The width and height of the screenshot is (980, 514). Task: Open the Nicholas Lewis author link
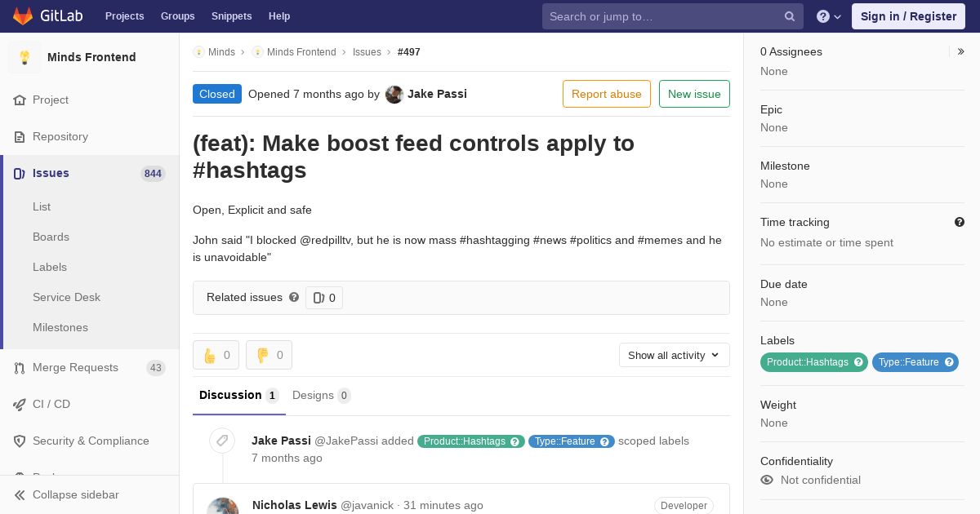pyautogui.click(x=295, y=505)
